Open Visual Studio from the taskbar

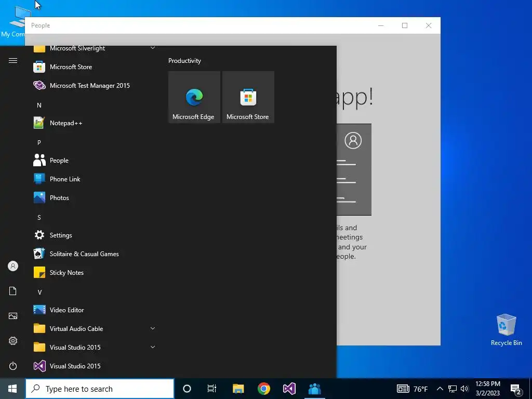289,389
